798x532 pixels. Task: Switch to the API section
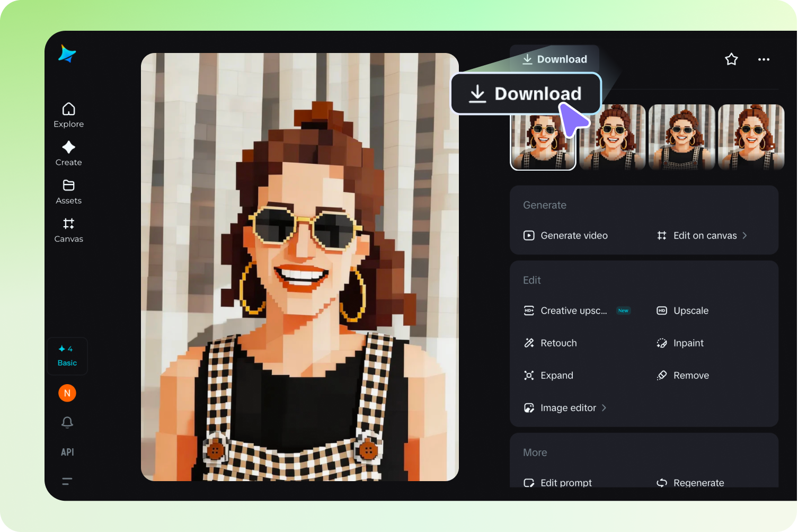[67, 452]
